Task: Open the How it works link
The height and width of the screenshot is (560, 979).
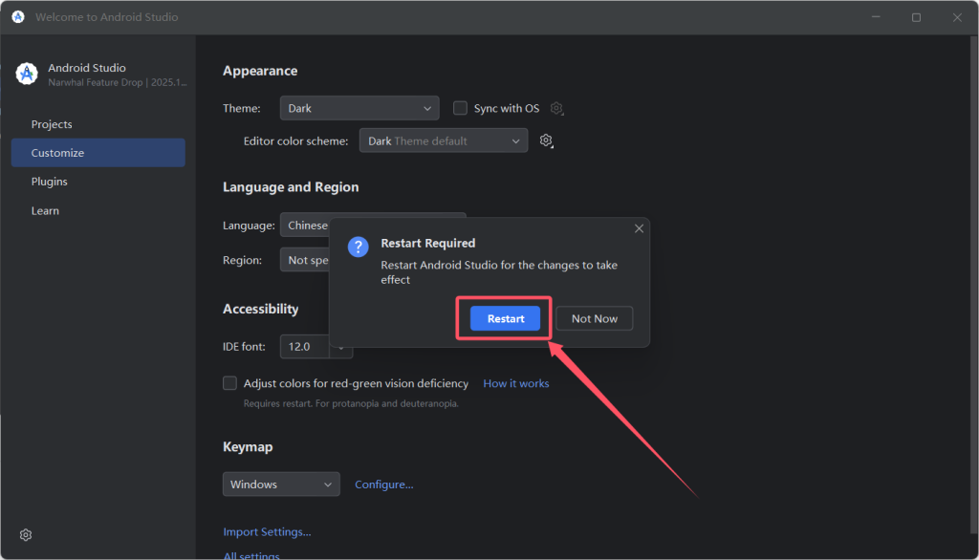Action: (516, 383)
